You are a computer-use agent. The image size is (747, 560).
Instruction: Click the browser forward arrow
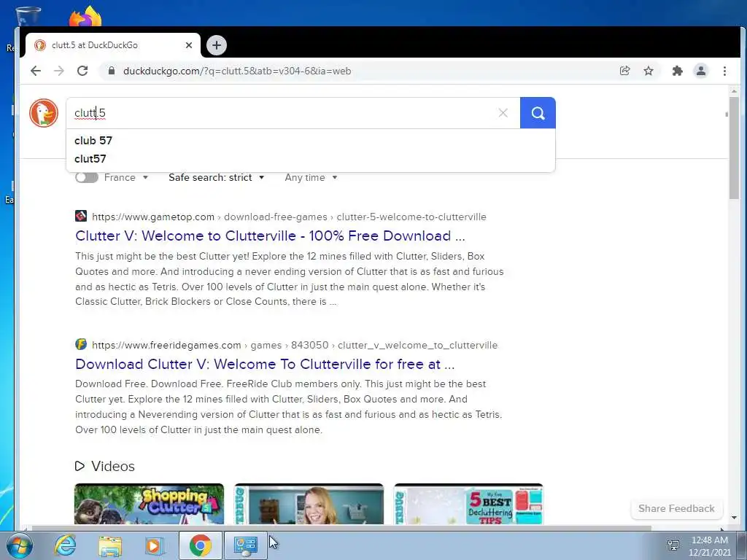point(59,71)
